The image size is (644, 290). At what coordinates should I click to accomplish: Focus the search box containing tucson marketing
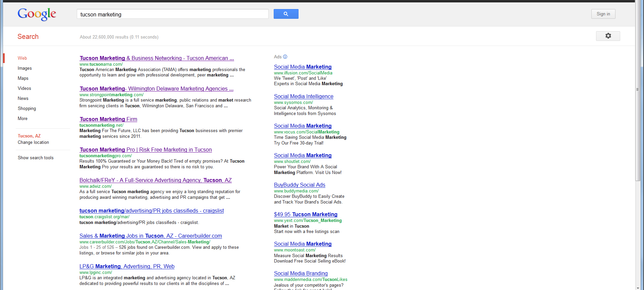172,14
